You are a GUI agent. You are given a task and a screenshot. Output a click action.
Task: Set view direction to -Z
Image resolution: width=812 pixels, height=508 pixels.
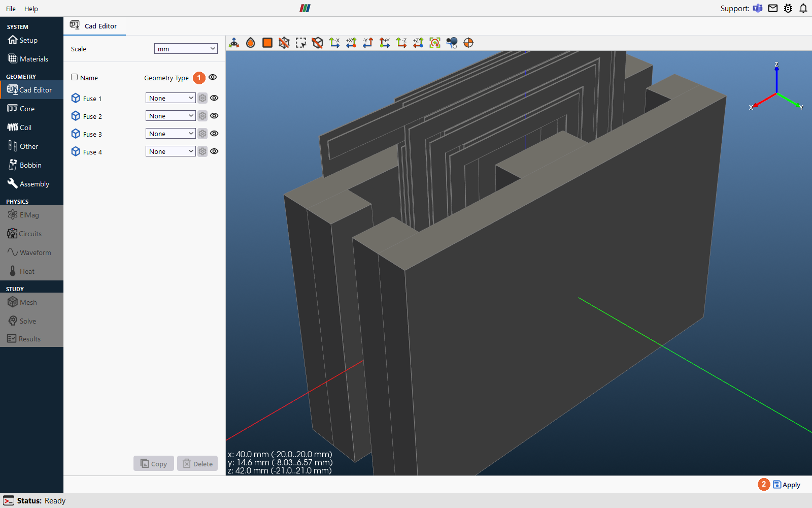pyautogui.click(x=401, y=43)
